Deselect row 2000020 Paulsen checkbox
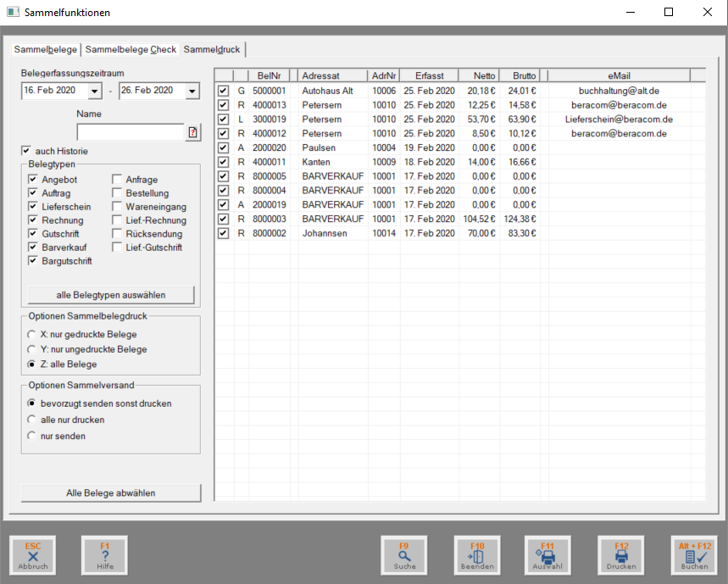The height and width of the screenshot is (584, 728). tap(224, 147)
